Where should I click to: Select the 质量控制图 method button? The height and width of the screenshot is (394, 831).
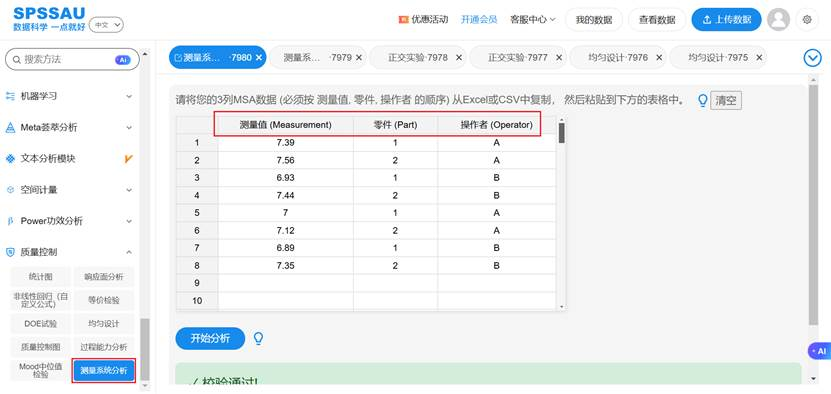pos(40,347)
